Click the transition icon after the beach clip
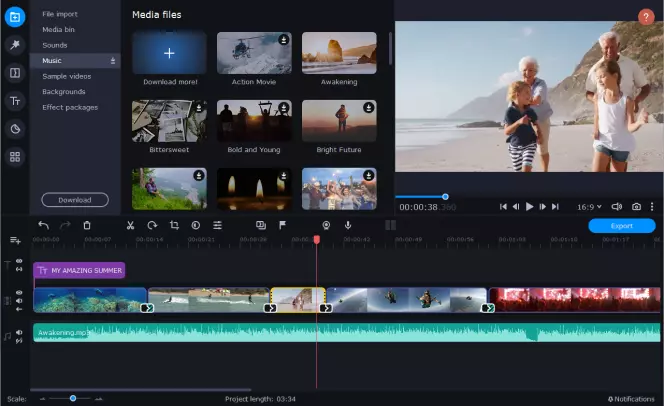664x406 pixels. pyautogui.click(x=325, y=308)
